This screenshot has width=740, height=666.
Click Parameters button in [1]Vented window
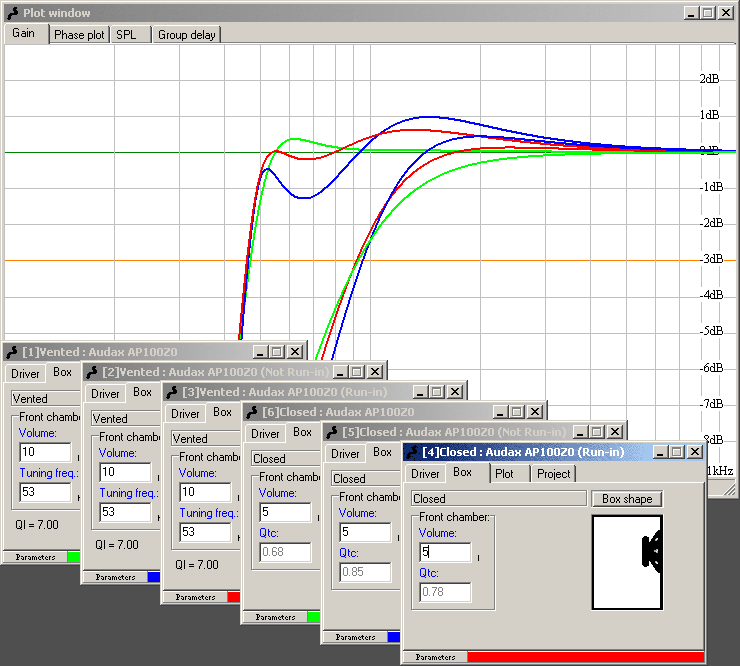[x=35, y=557]
